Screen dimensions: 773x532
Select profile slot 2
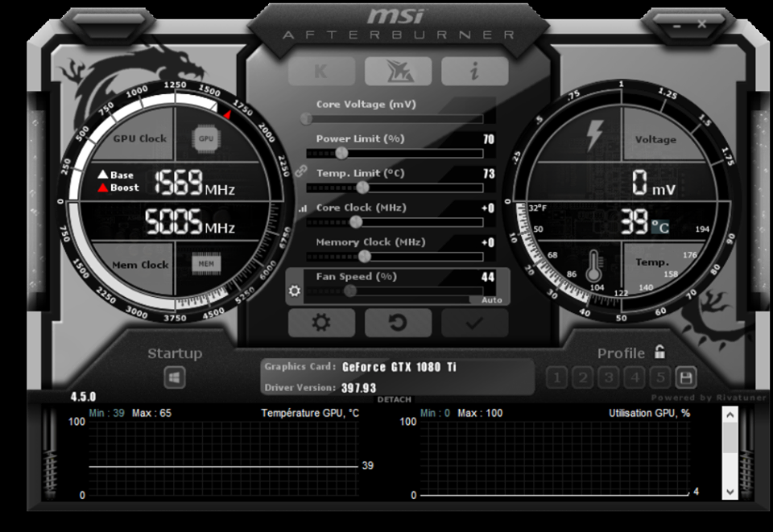[x=583, y=377]
